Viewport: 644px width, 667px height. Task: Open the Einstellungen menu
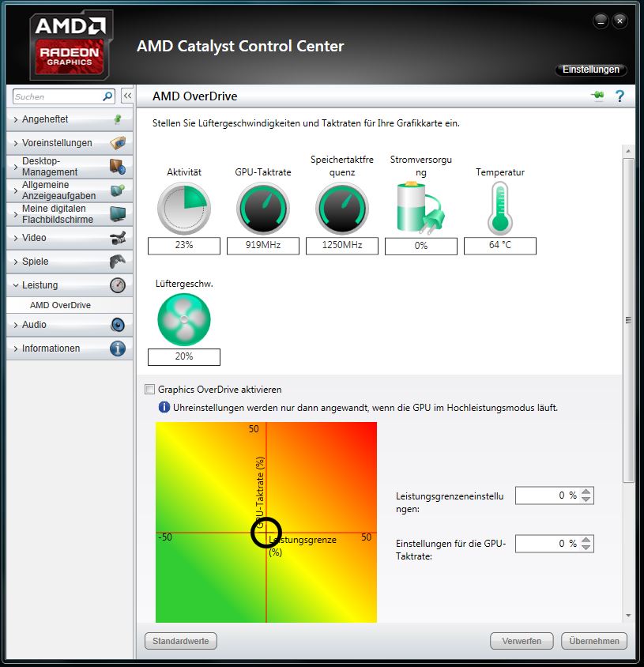[x=591, y=70]
